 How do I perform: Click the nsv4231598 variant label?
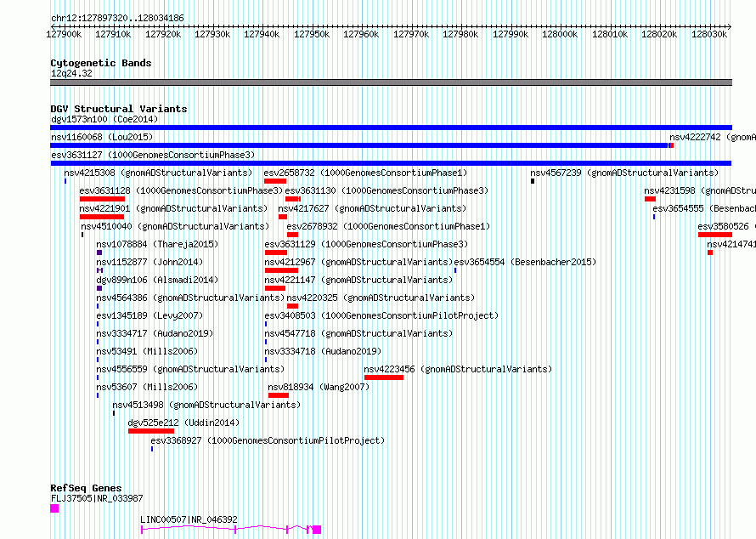pos(700,190)
